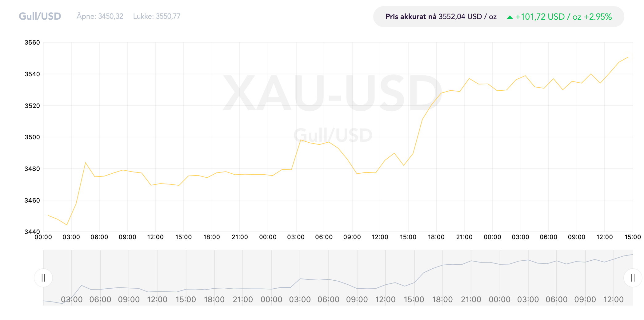
Task: Select the 3460 price axis label
Action: (32, 200)
